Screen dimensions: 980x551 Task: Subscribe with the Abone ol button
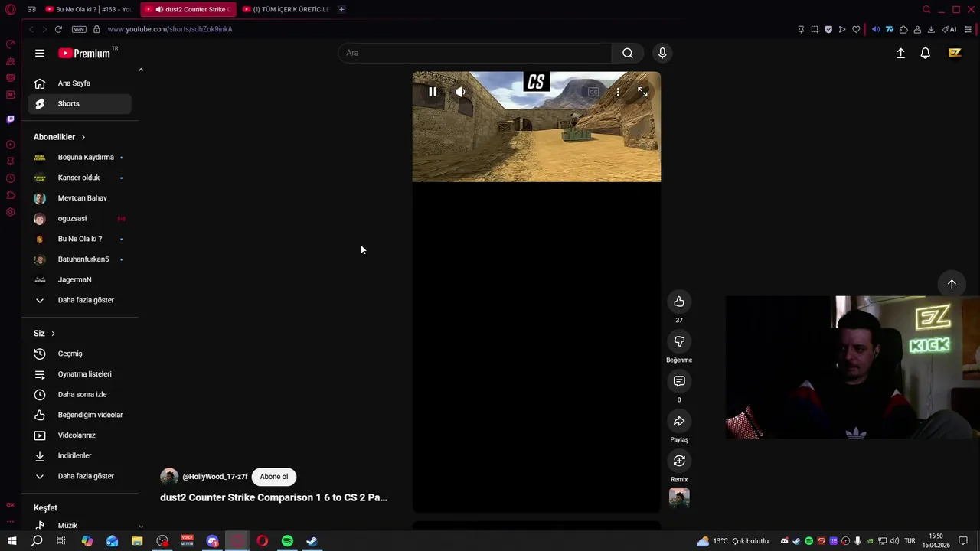pyautogui.click(x=274, y=477)
